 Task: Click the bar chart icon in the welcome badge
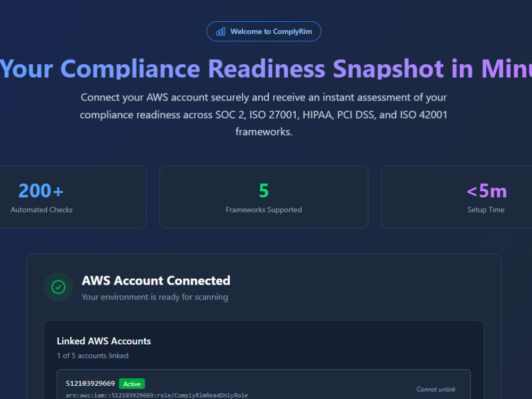point(221,31)
